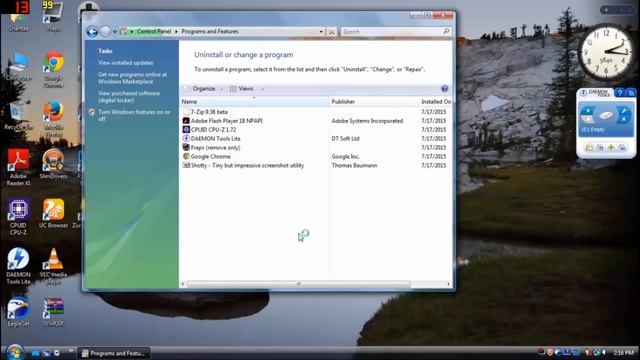
Task: Click the Shotty screenshot utility icon
Action: point(186,165)
